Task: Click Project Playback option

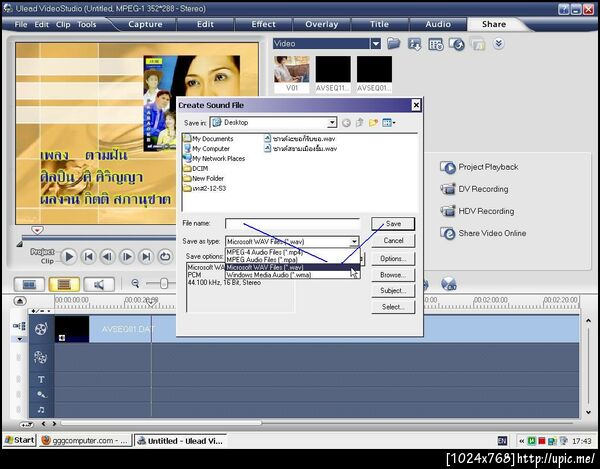Action: 479,167
